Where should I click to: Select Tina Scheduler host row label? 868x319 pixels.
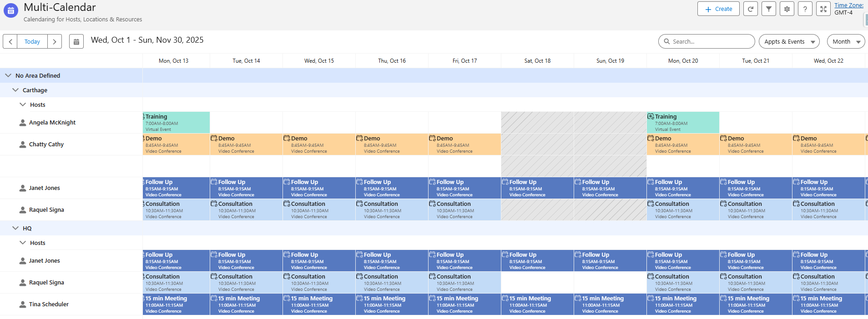coord(49,304)
